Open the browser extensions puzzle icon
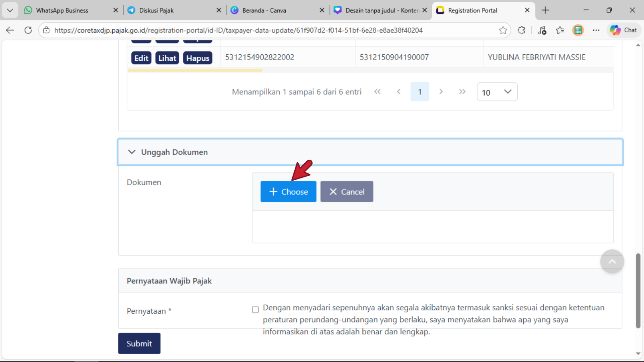Image resolution: width=644 pixels, height=362 pixels. tap(521, 30)
